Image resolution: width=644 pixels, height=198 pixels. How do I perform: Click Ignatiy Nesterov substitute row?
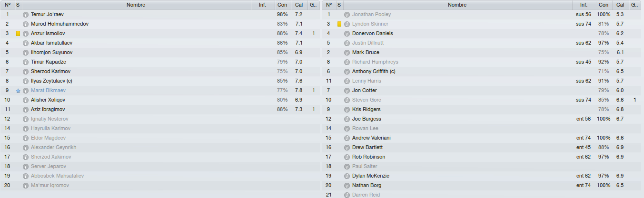pyautogui.click(x=160, y=119)
